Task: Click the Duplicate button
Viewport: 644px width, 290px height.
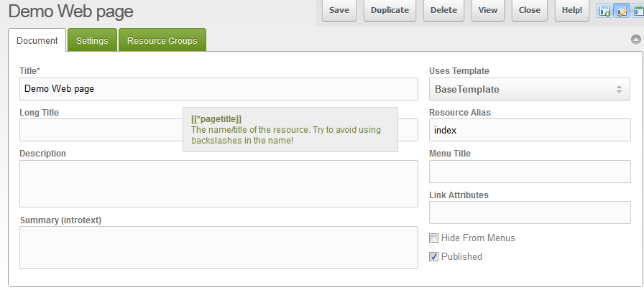Action: point(390,11)
